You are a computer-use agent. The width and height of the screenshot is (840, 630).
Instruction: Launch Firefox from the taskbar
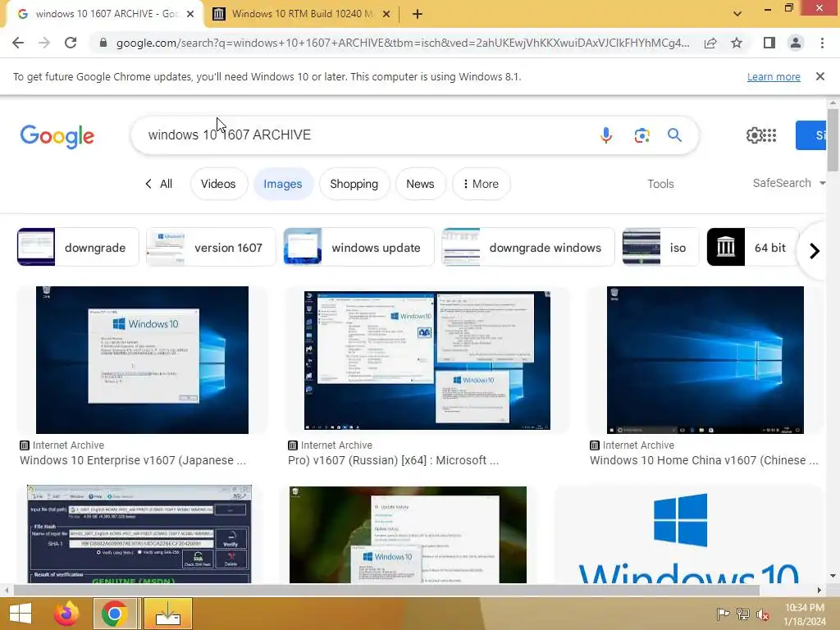coord(66,614)
